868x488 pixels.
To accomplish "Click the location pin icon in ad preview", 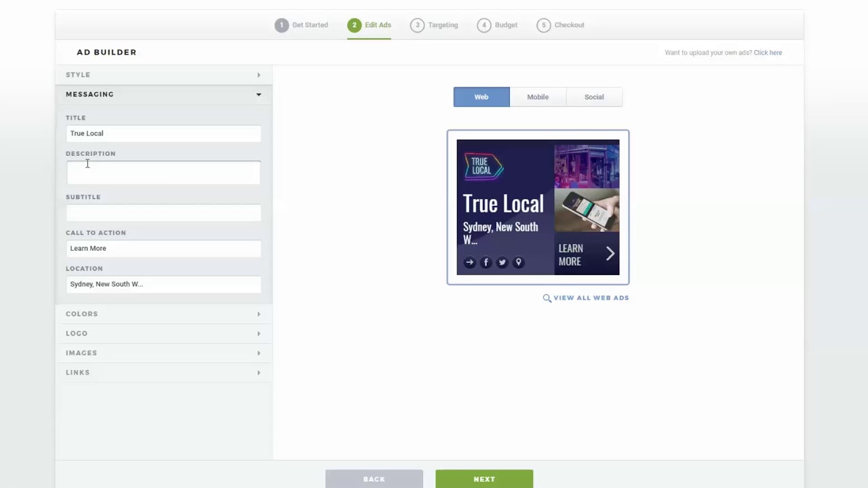I will 519,262.
